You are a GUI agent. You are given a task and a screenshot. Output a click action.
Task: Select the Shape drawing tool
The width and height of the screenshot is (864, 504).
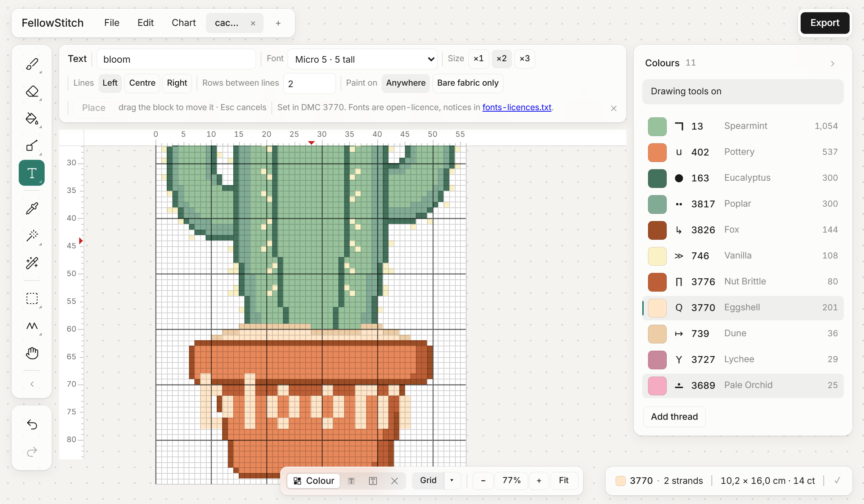tap(32, 145)
